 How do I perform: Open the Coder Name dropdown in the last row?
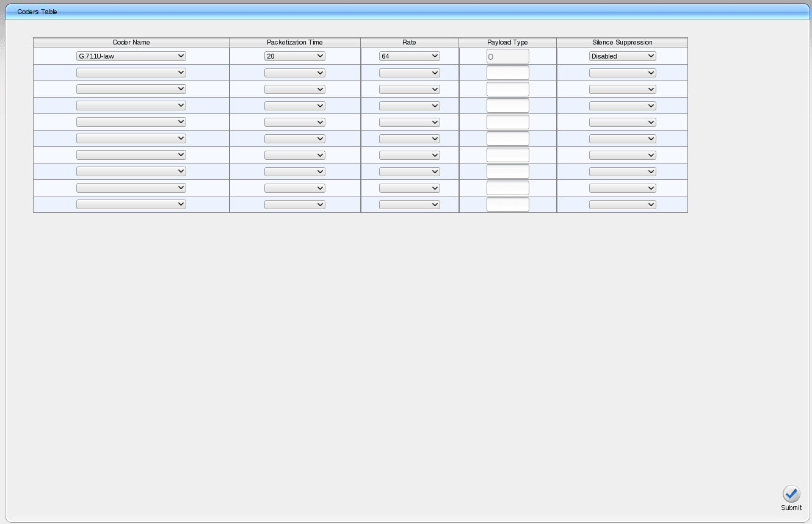click(131, 204)
